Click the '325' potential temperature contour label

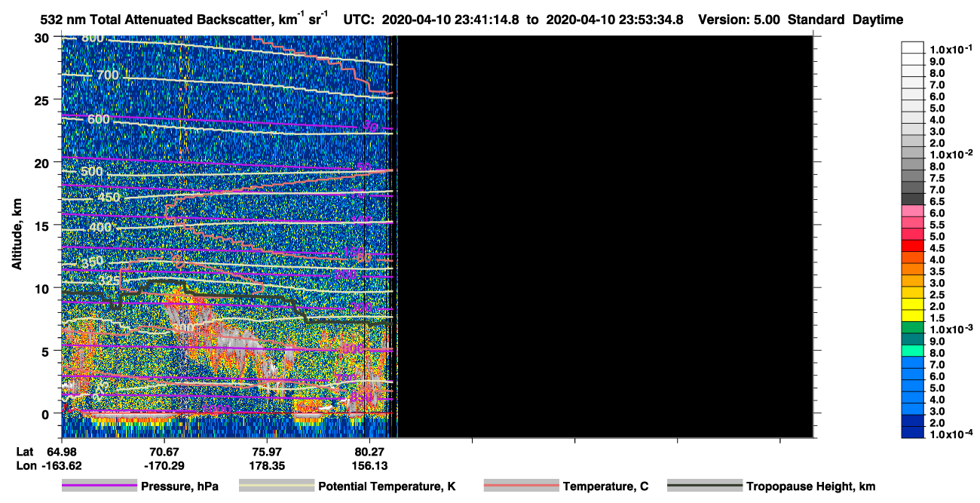(x=109, y=281)
